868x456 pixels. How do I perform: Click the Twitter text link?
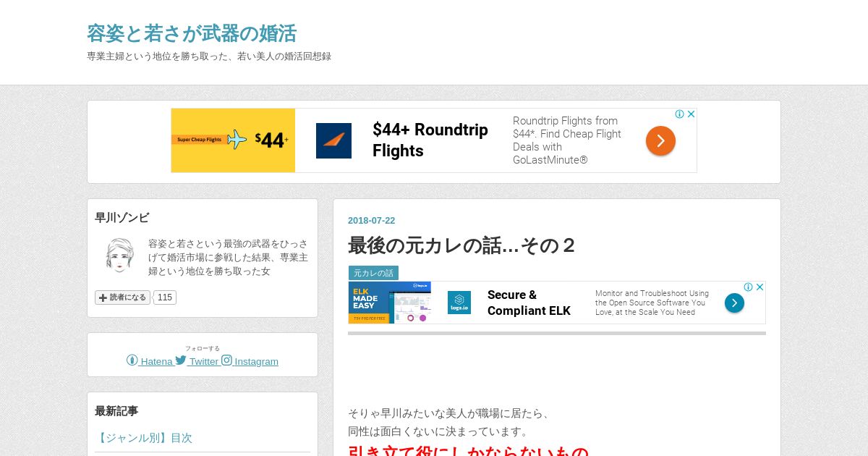click(x=204, y=361)
